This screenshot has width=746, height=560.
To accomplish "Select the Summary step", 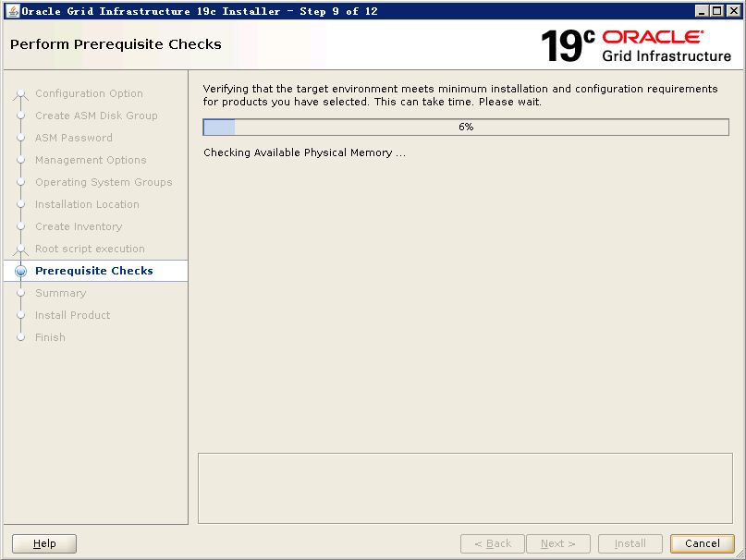I will (60, 293).
